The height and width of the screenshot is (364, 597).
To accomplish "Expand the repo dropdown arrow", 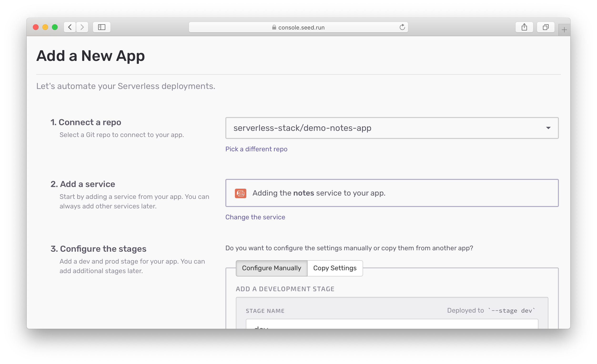I will [548, 128].
